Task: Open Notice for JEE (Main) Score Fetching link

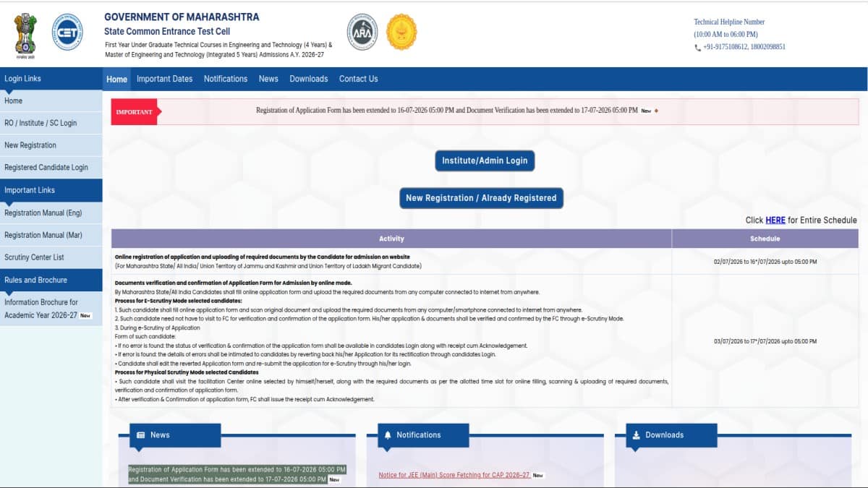Action: (454, 476)
